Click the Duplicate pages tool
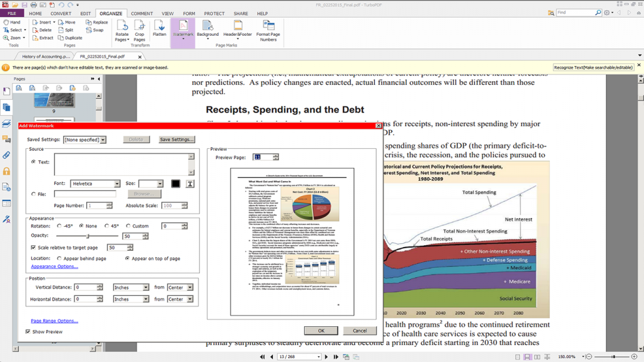 tap(70, 38)
